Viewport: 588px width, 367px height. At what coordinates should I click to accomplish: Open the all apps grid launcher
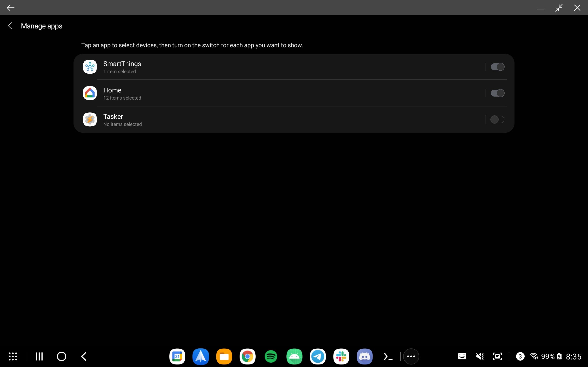(x=13, y=356)
